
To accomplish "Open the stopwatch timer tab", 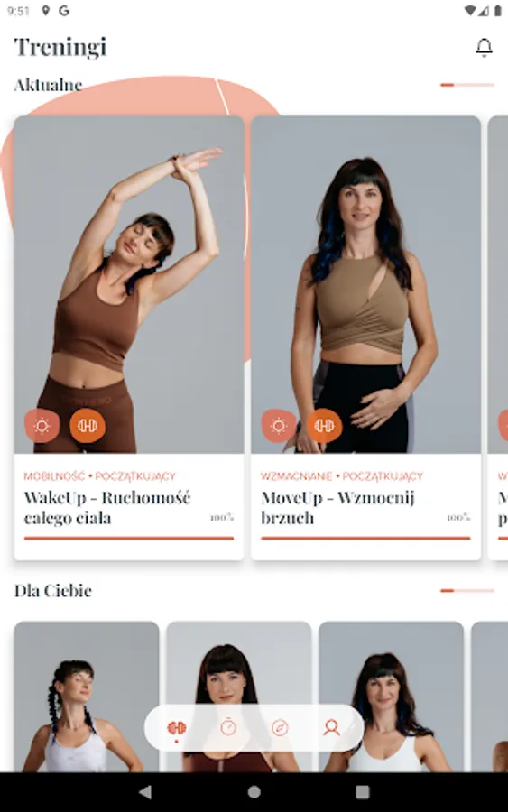I will pyautogui.click(x=228, y=727).
